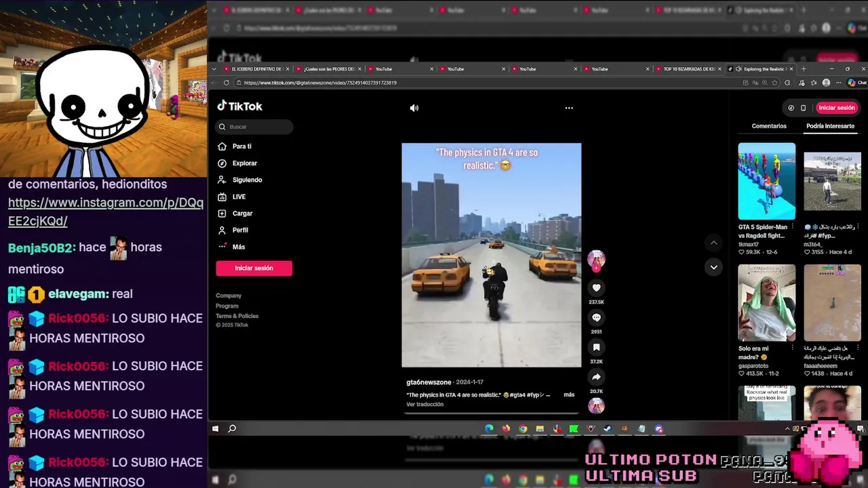Switch to the Podría interesarte tab
The height and width of the screenshot is (488, 868).
click(830, 126)
